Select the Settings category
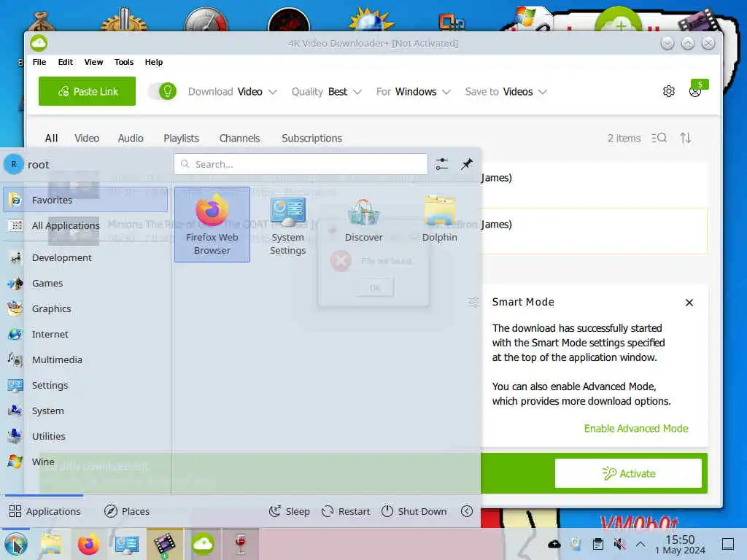 click(x=85, y=385)
